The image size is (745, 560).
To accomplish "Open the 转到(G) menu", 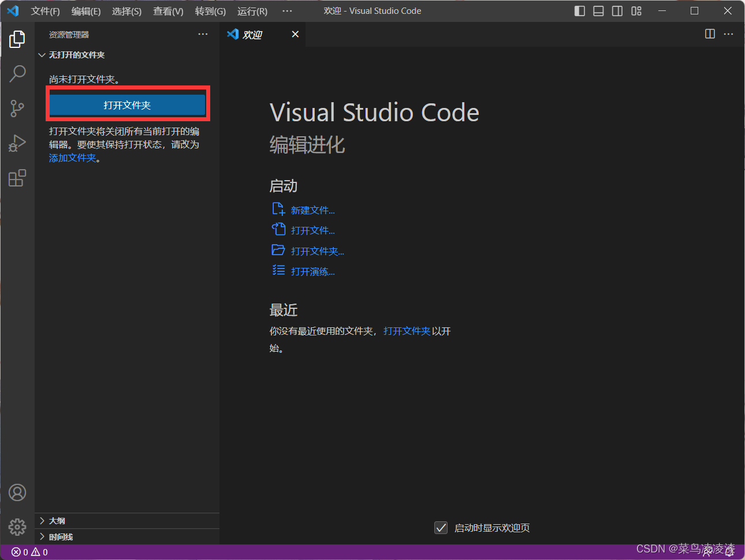I will 210,11.
